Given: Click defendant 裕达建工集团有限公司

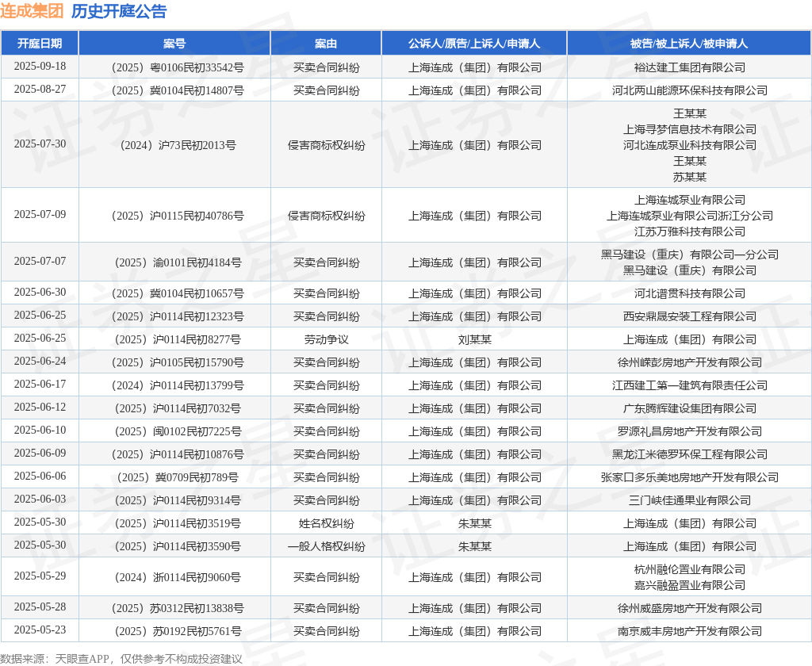Looking at the screenshot, I should click(689, 67).
